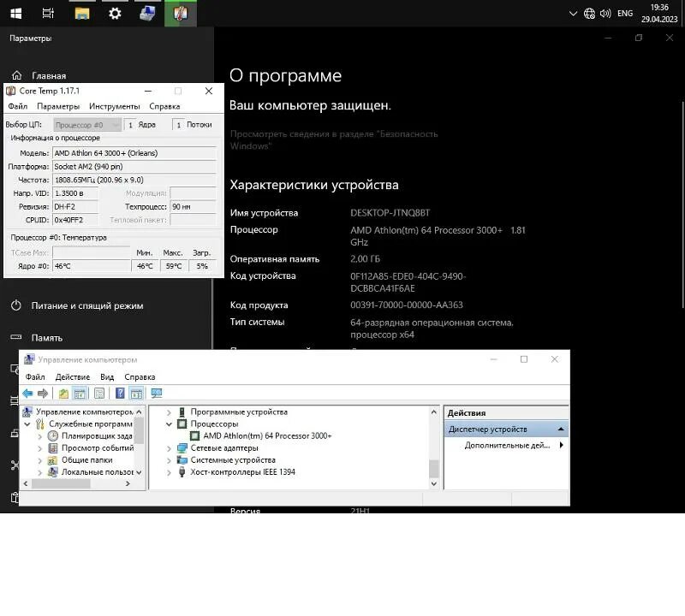685x616 pixels.
Task: Collapse Диспетчер устройств section in Действия pane
Action: pos(561,429)
